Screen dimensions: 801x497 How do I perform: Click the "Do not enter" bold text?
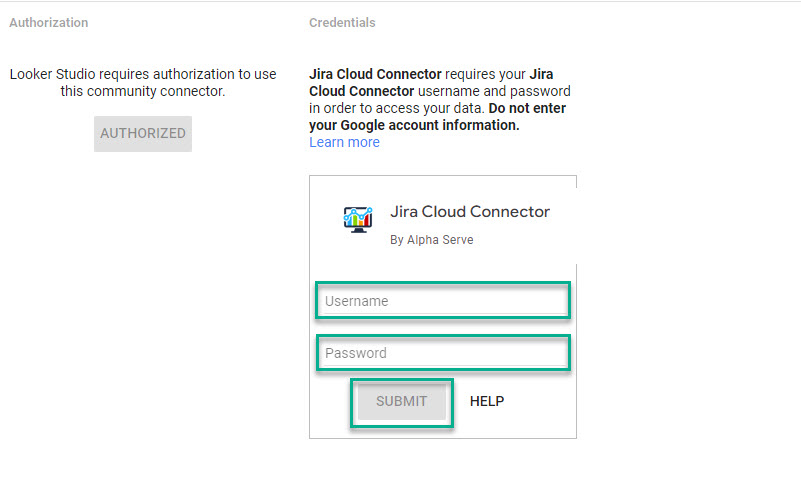click(528, 108)
